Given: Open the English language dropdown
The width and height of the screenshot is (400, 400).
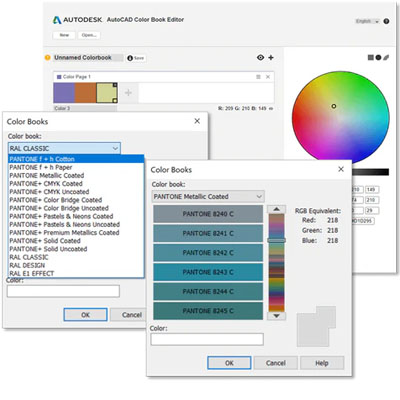Looking at the screenshot, I should (367, 21).
